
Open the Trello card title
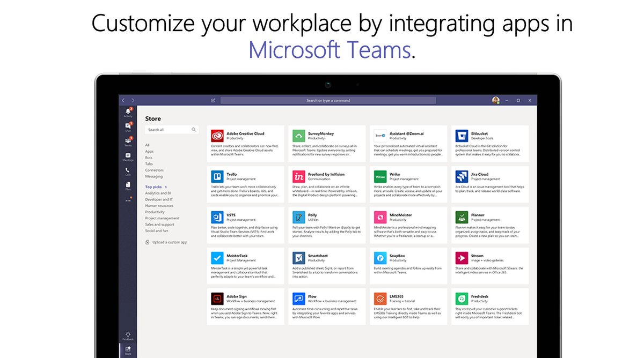point(232,174)
